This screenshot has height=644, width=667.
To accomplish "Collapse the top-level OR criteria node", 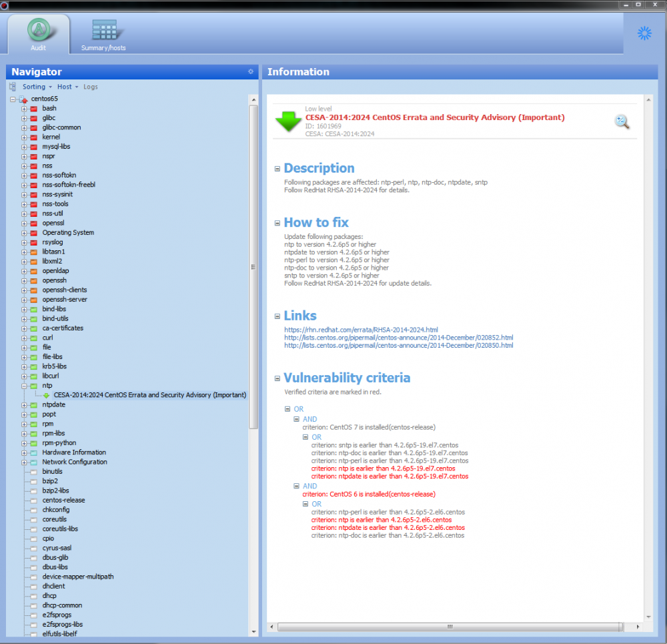I will [x=287, y=409].
